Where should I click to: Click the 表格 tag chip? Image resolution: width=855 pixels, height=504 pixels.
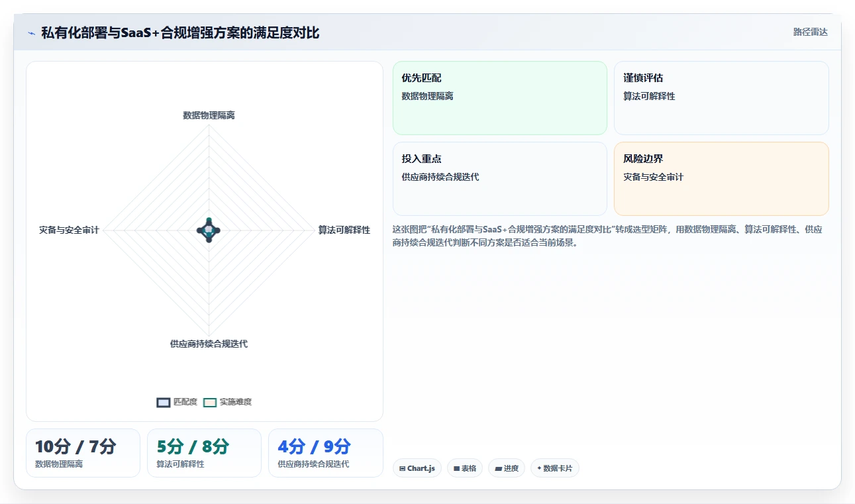(x=465, y=468)
